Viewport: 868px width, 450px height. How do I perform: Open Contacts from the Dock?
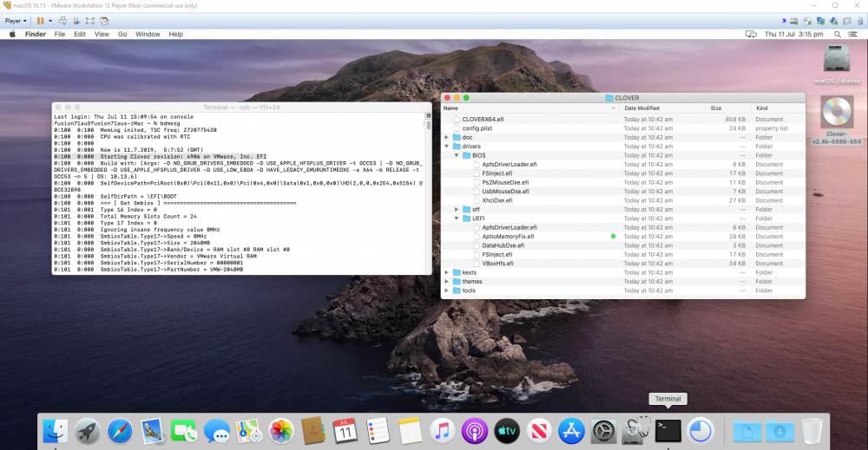coord(313,431)
